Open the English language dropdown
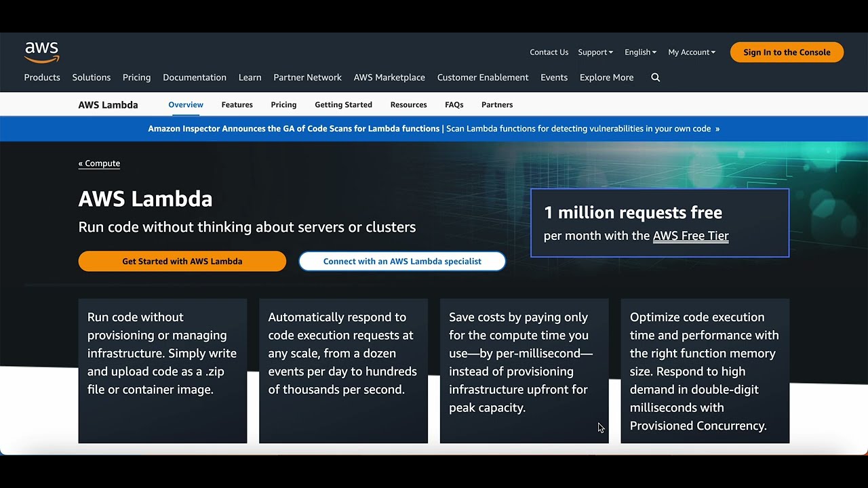 click(x=641, y=52)
